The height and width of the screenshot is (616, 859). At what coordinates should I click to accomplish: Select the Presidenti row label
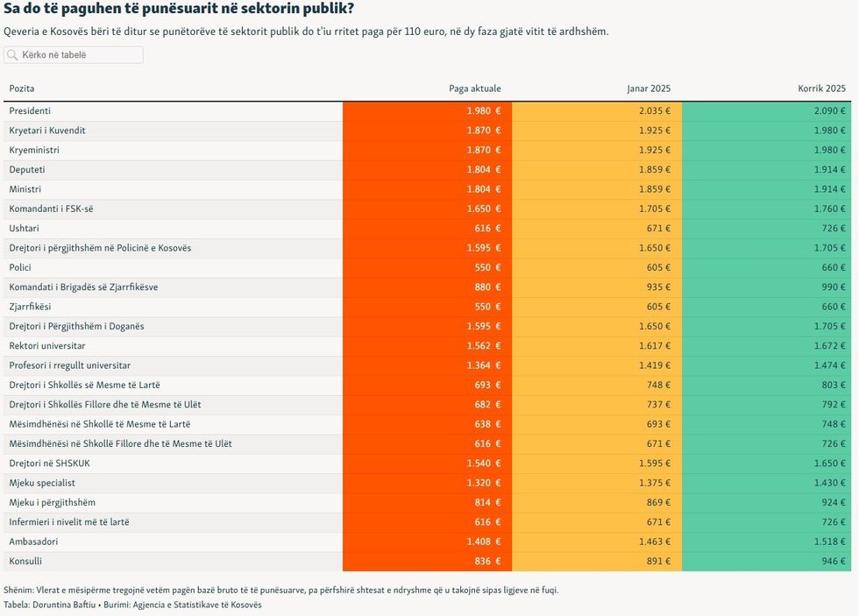coord(30,111)
